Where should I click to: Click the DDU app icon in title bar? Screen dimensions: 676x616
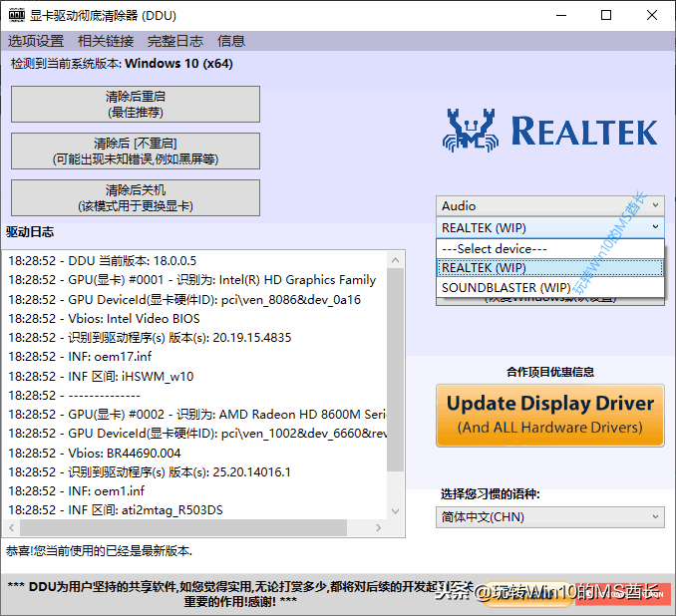(17, 15)
